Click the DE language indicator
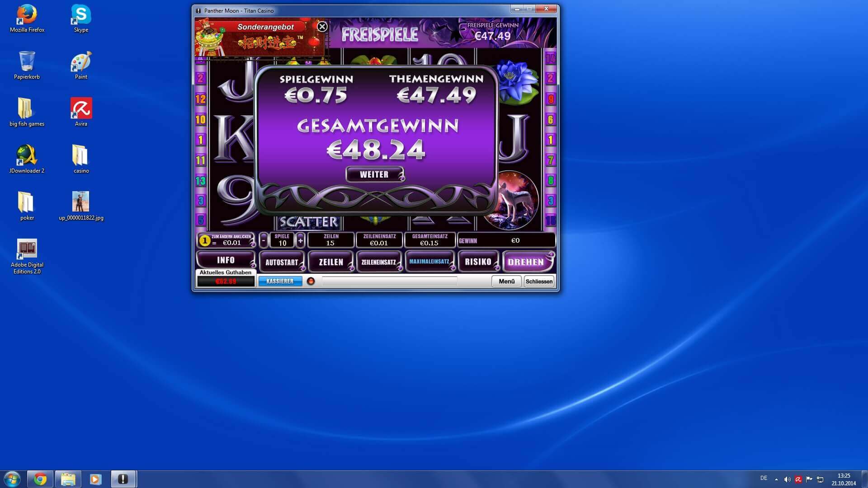 [764, 478]
